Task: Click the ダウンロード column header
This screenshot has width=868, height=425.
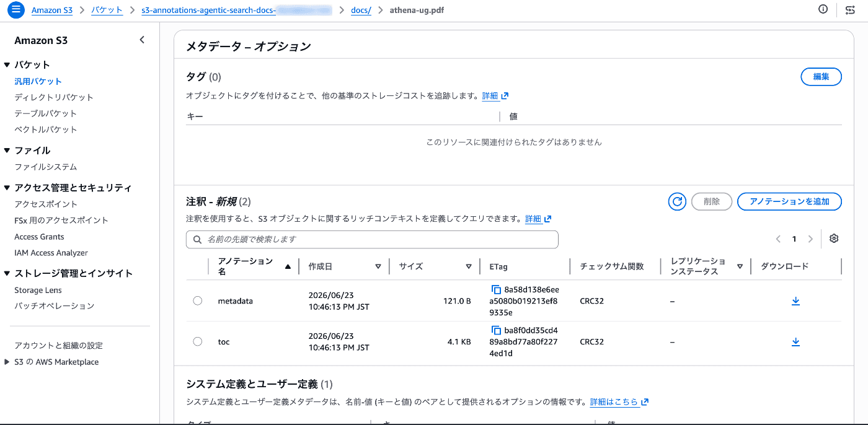Action: click(785, 266)
